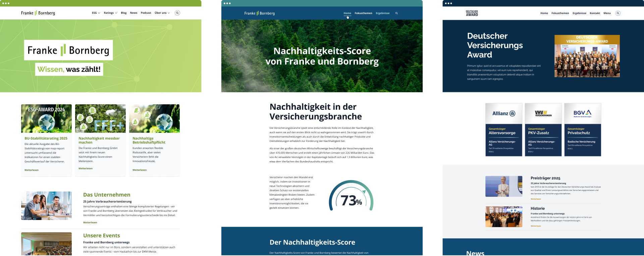Click 'Wissen, was zählt!' slogan banner
Screen dimensions: 644x256
69,69
